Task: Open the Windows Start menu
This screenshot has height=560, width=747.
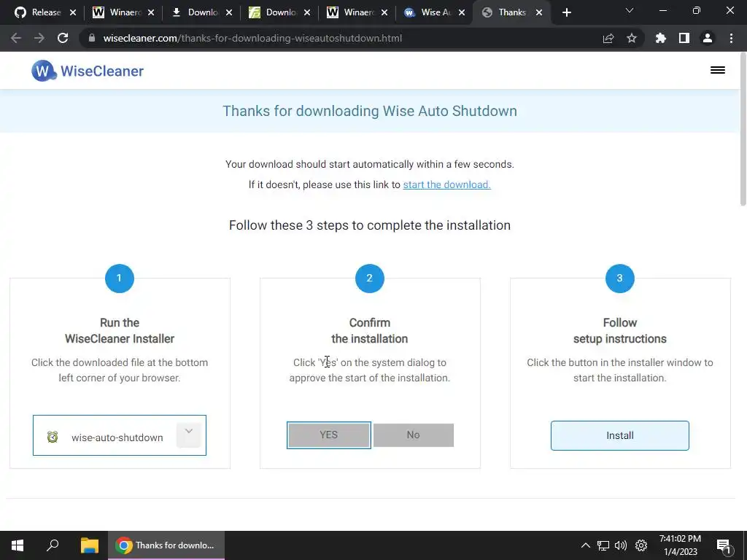Action: 18,545
